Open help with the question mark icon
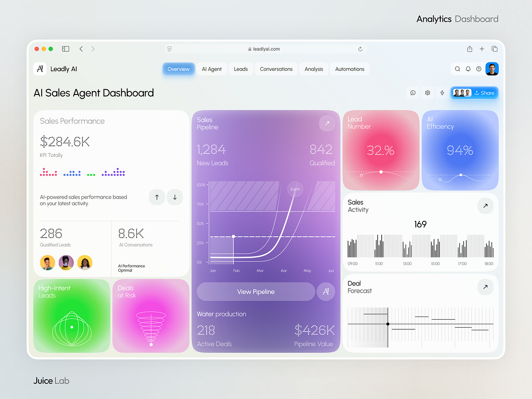 tap(479, 69)
